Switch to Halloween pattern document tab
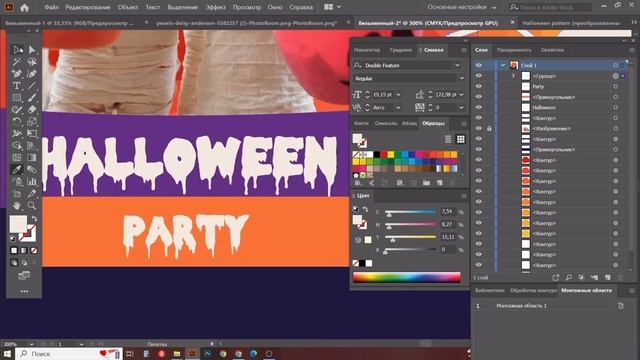Screen dimensions: 640x360 click(571, 23)
